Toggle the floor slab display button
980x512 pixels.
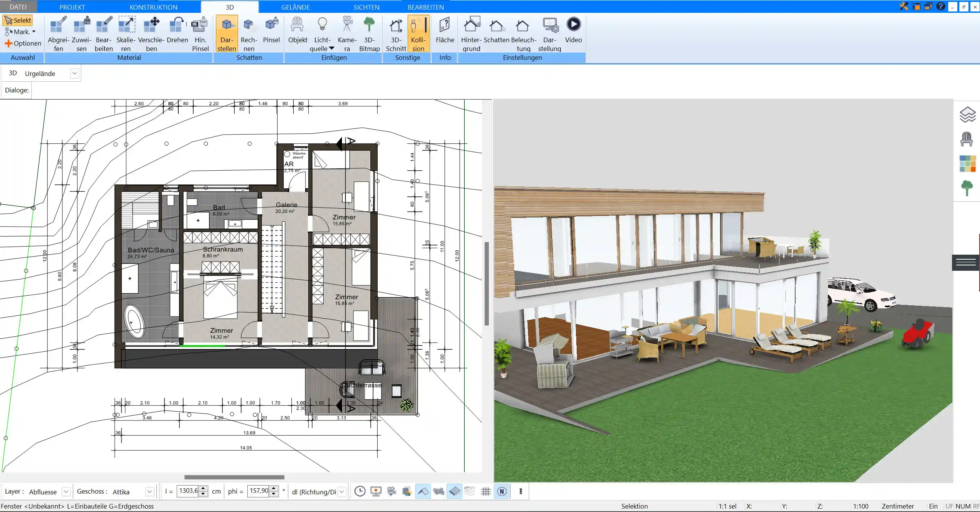[x=454, y=491]
